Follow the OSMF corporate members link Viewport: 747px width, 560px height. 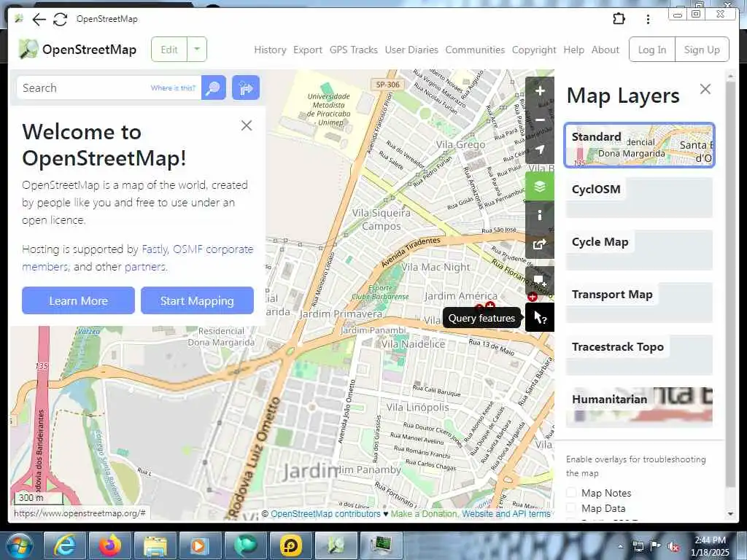pyautogui.click(x=213, y=249)
